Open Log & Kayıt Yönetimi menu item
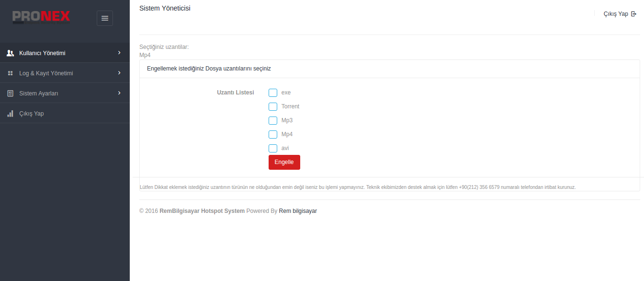 coord(65,73)
